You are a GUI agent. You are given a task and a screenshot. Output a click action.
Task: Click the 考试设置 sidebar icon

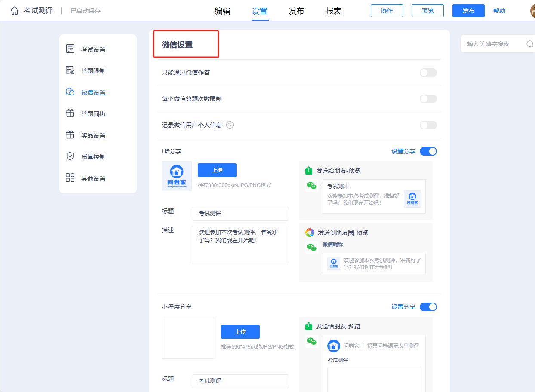(70, 49)
